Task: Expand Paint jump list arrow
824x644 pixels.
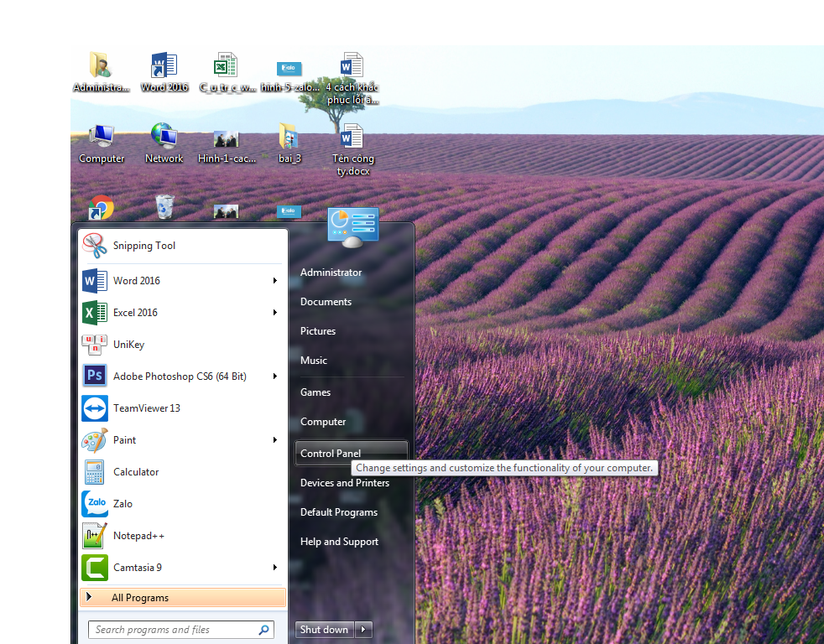Action: 275,440
